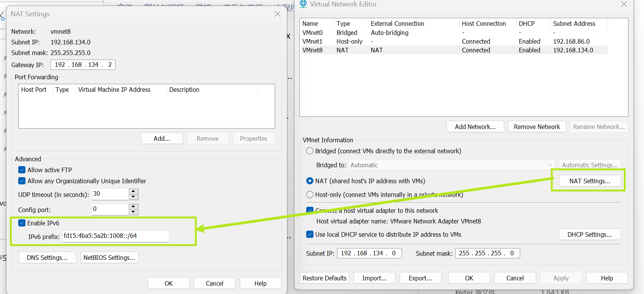This screenshot has height=294, width=644.
Task: Click the Rename Network... button
Action: coord(599,127)
